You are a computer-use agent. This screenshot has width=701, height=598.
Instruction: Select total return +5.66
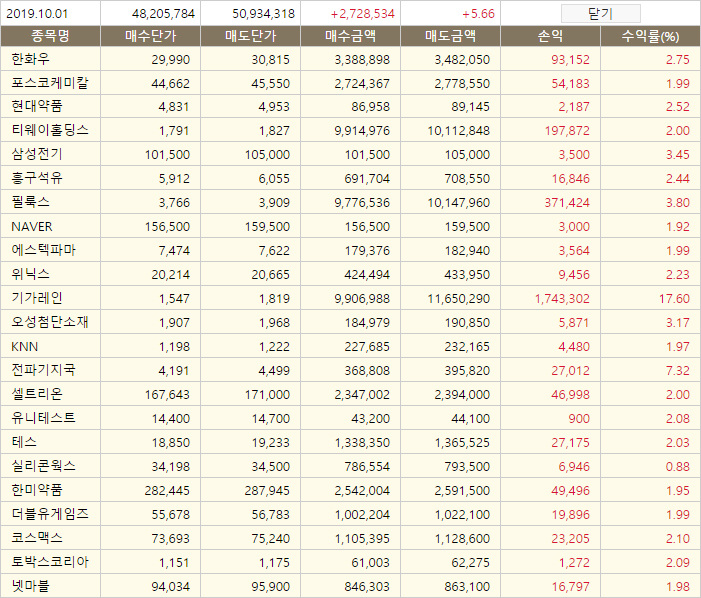click(x=478, y=14)
